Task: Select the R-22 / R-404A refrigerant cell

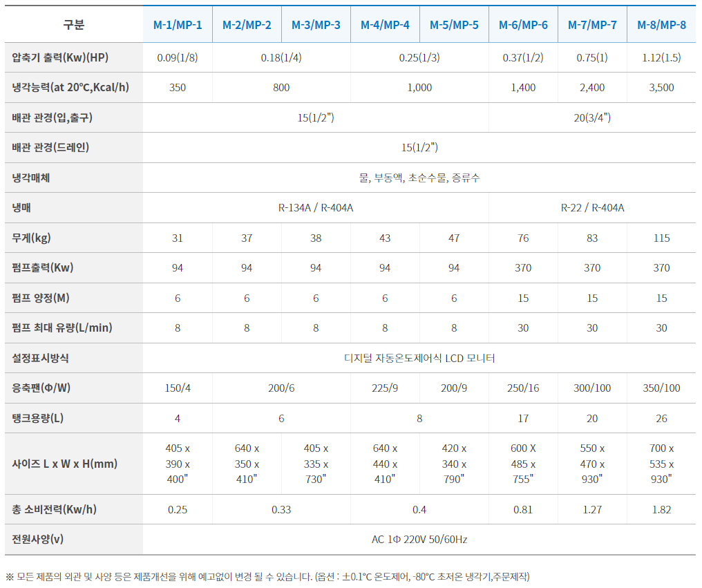Action: 592,208
